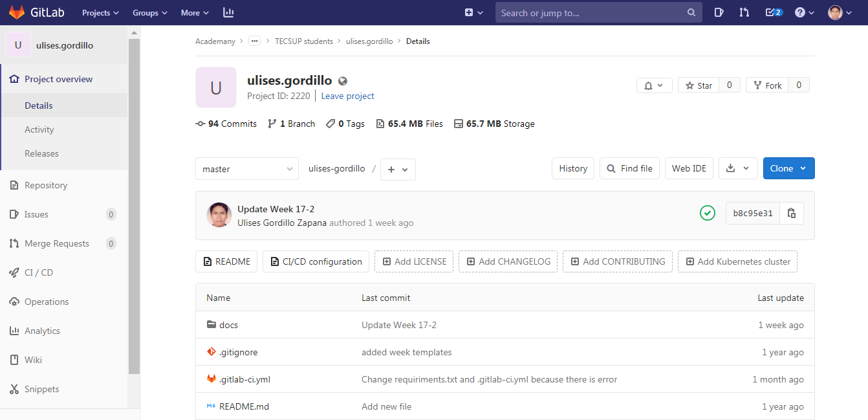Click the public visibility globe icon
Image resolution: width=868 pixels, height=420 pixels.
343,81
